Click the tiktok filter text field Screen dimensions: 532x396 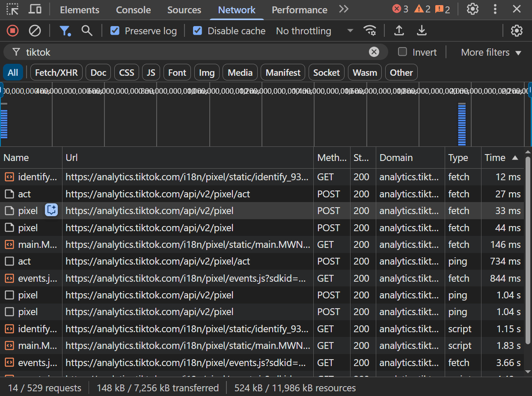point(193,52)
